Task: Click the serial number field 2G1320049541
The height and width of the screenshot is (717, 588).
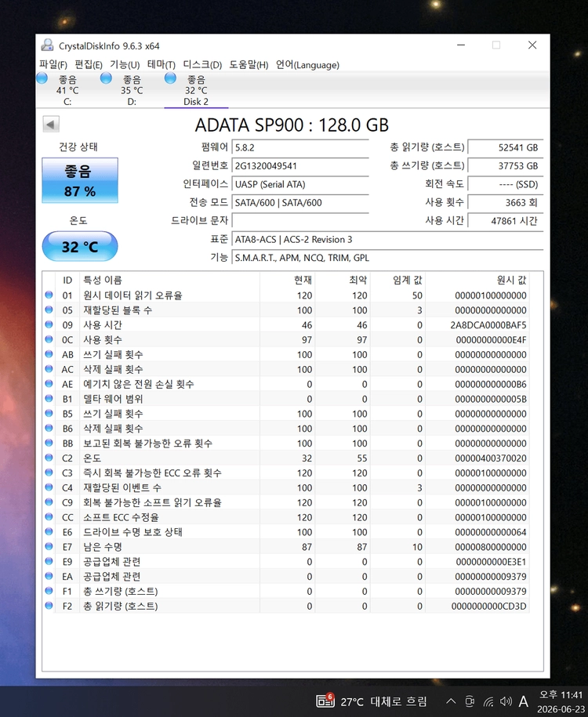Action: (x=300, y=165)
